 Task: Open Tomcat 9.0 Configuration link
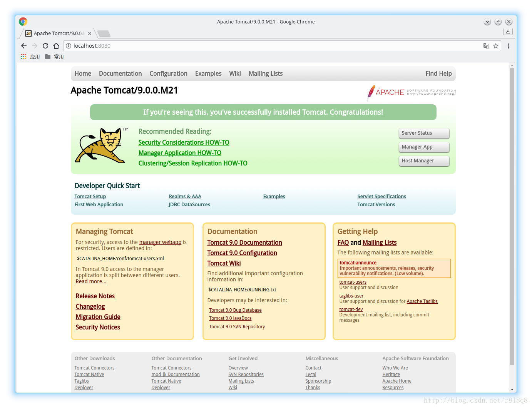tap(242, 253)
